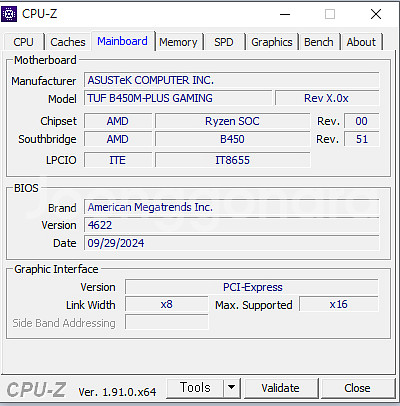Open the Graphics tab
The height and width of the screenshot is (406, 400).
[x=272, y=42]
